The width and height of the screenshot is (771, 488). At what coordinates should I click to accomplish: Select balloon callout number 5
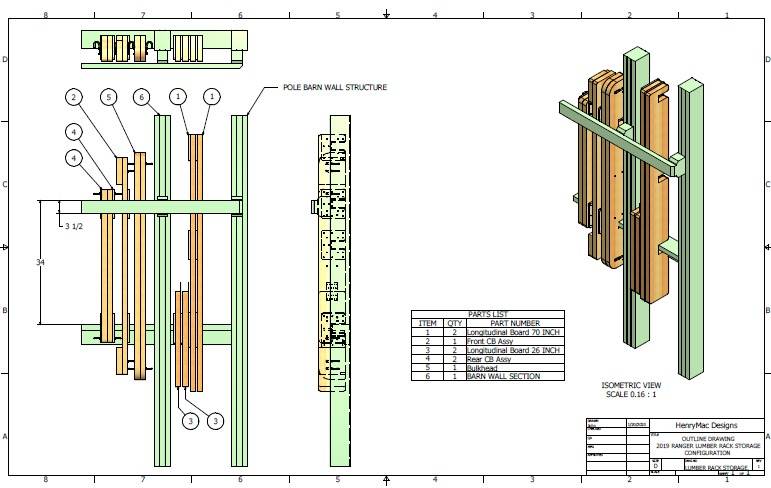109,97
